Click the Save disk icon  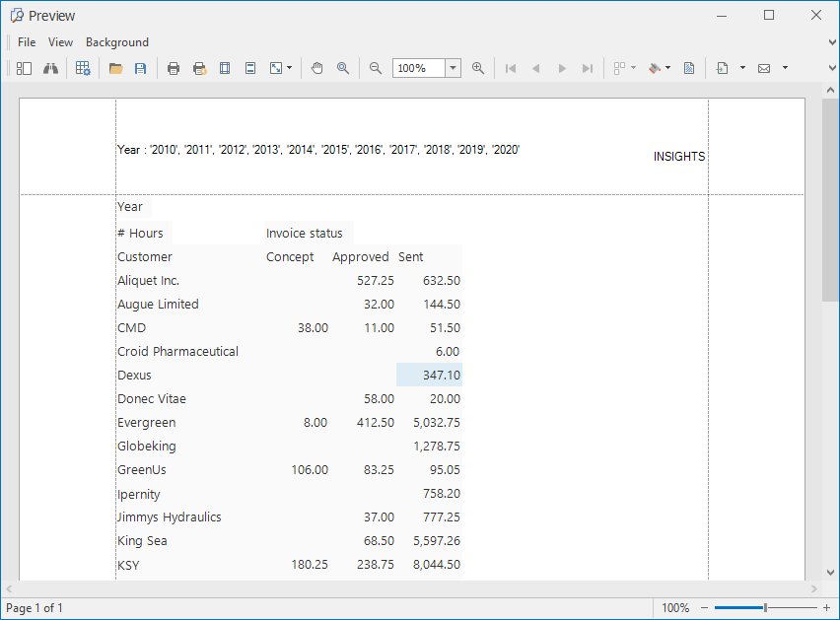pyautogui.click(x=140, y=68)
